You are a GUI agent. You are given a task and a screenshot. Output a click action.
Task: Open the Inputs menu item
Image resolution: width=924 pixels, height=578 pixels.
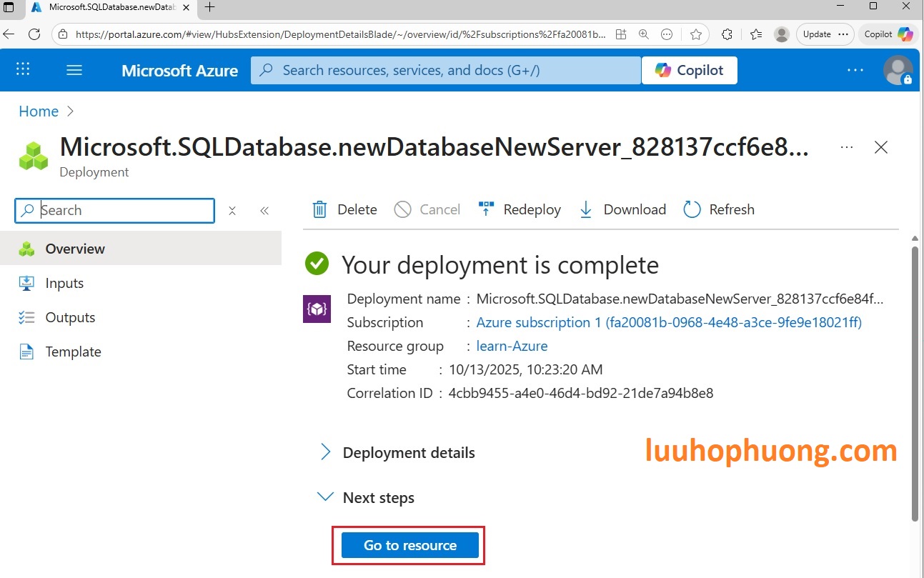tap(64, 284)
